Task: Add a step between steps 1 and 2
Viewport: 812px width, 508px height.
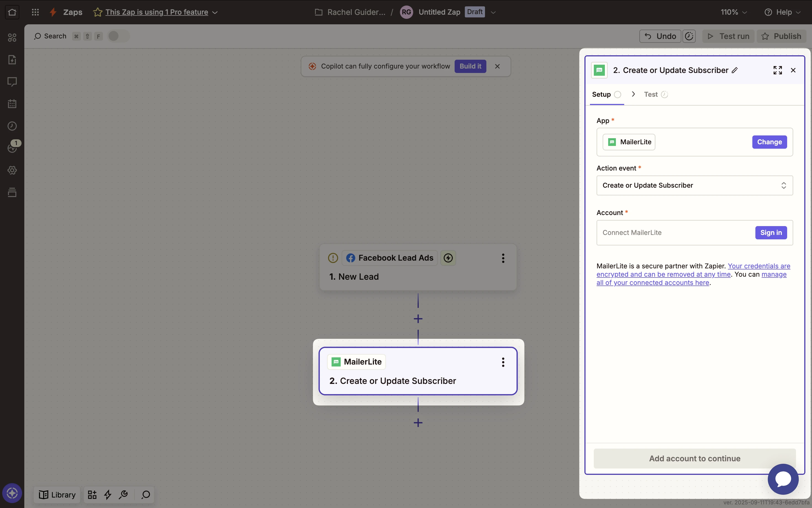Action: [418, 319]
